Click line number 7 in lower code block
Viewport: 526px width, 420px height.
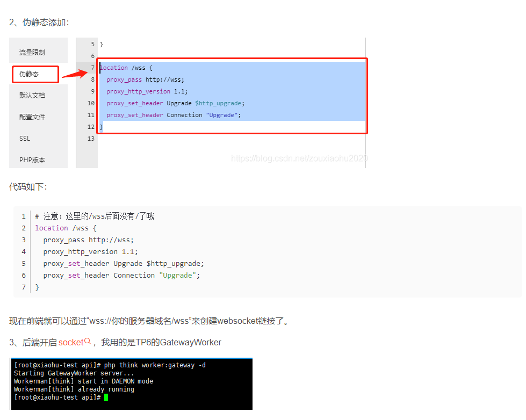point(24,287)
